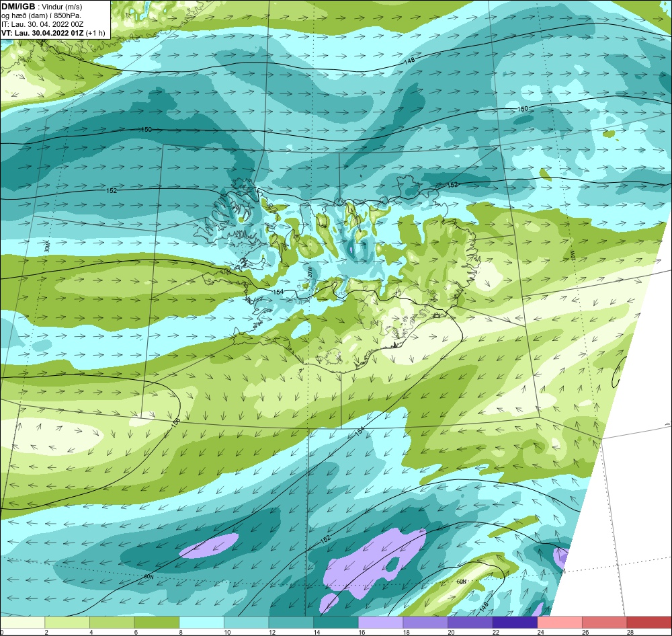Click the legend tick label '16'

pos(362,632)
